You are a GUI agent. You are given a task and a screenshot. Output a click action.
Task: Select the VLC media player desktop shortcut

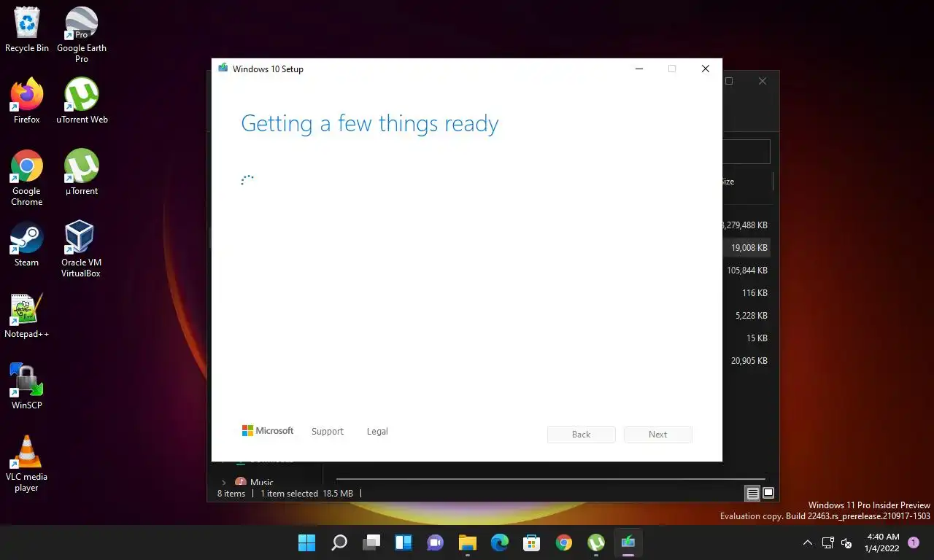(x=27, y=464)
